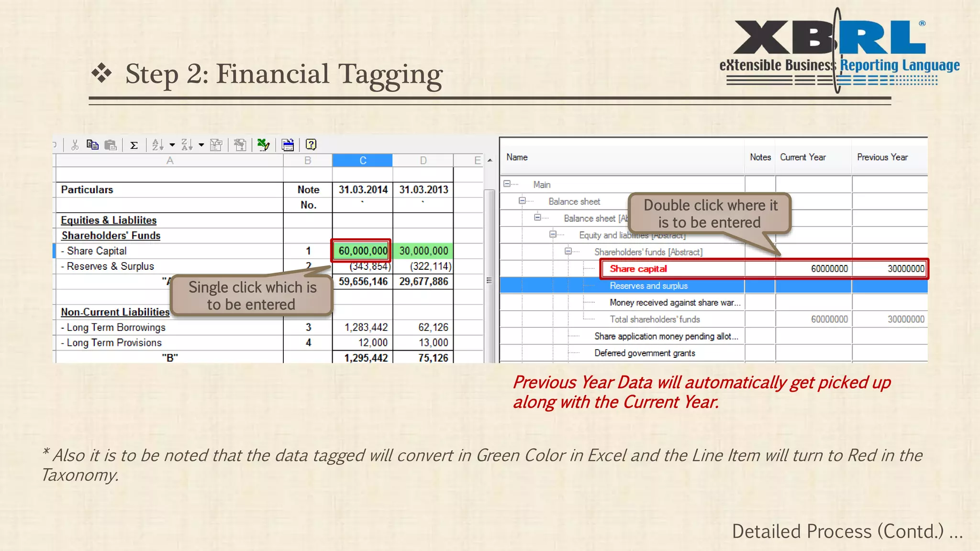Click the greyed document icon right of the filter
This screenshot has width=980, height=551.
point(240,145)
